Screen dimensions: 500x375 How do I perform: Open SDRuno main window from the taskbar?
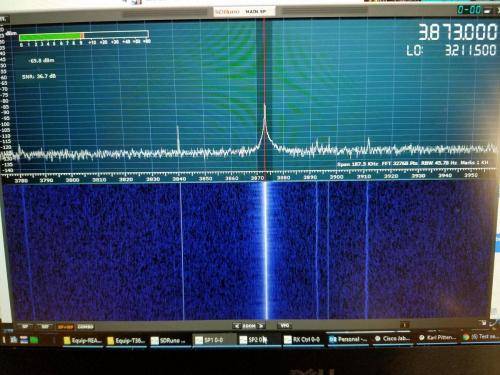coord(170,340)
